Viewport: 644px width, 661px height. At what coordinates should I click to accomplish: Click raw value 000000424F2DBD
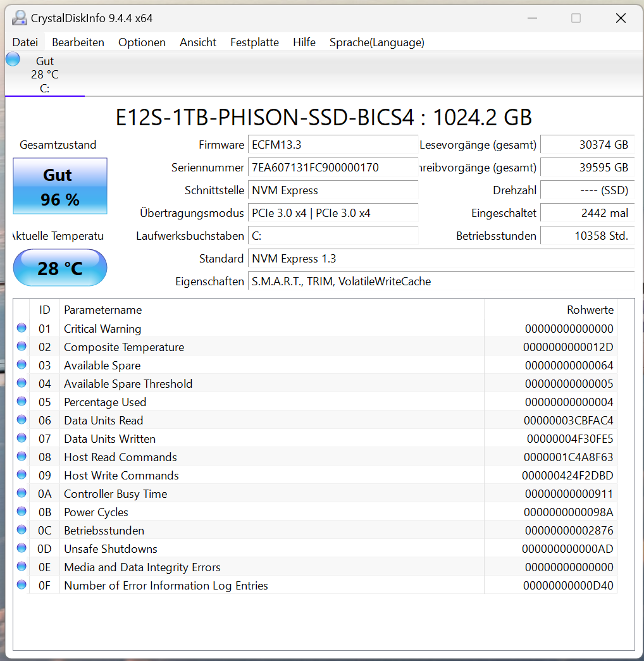[x=567, y=476]
